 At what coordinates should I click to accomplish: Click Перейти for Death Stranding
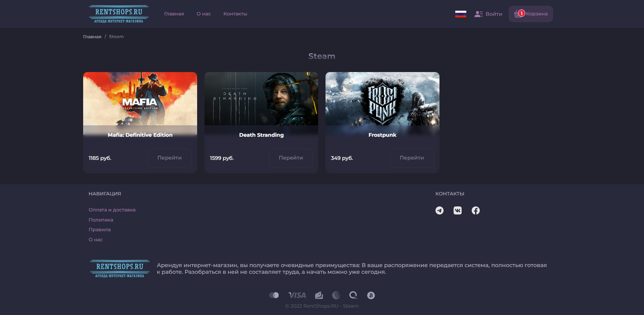click(x=291, y=158)
